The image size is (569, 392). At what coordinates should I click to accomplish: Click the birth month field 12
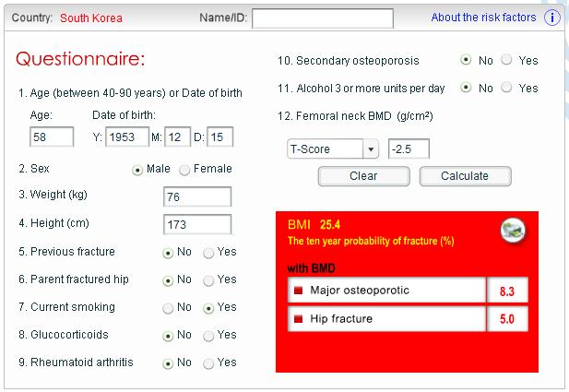point(177,137)
